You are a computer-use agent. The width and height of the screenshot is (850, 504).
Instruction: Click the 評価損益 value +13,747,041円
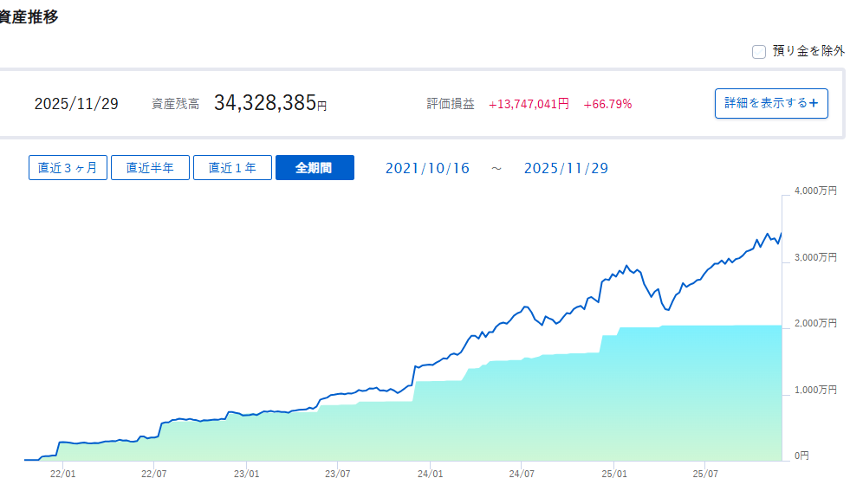tap(529, 104)
